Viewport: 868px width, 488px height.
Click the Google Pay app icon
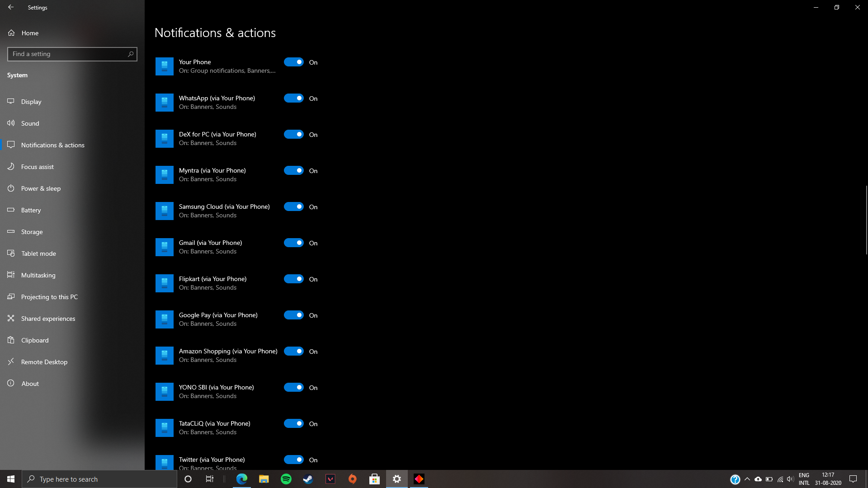coord(165,319)
